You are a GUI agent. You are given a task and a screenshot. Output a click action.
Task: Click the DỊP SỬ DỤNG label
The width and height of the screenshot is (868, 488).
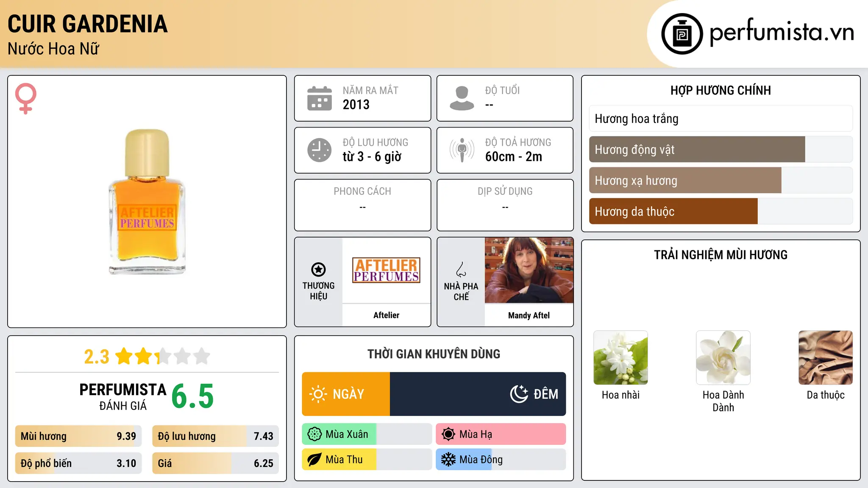pyautogui.click(x=505, y=191)
